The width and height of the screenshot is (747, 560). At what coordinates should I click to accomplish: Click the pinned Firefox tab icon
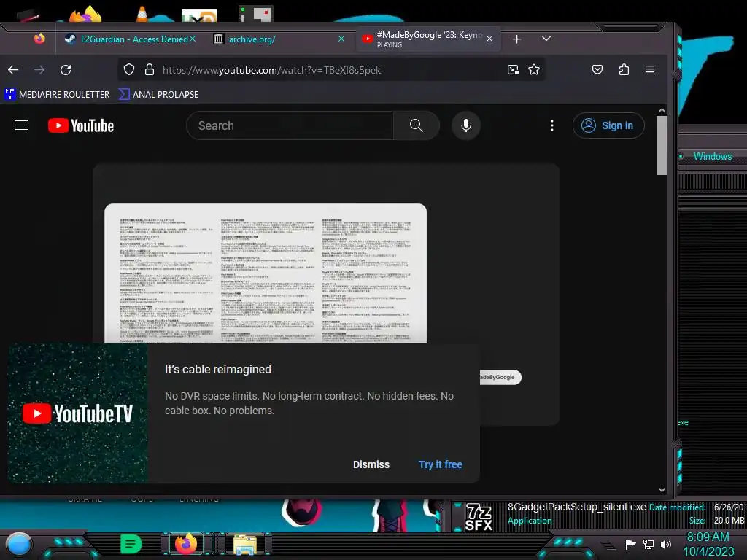[39, 39]
